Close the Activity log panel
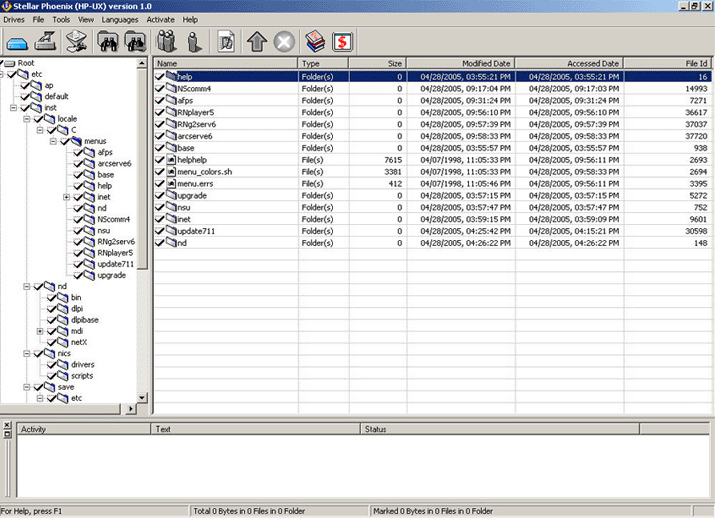The width and height of the screenshot is (715, 518). [7, 425]
